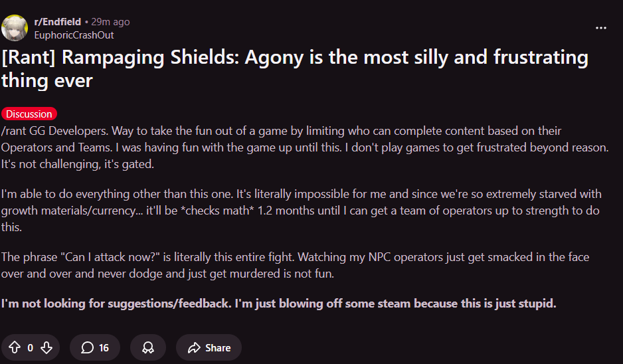Click the r/Endfield community avatar
Viewport: 623px width, 364px height.
coord(15,28)
